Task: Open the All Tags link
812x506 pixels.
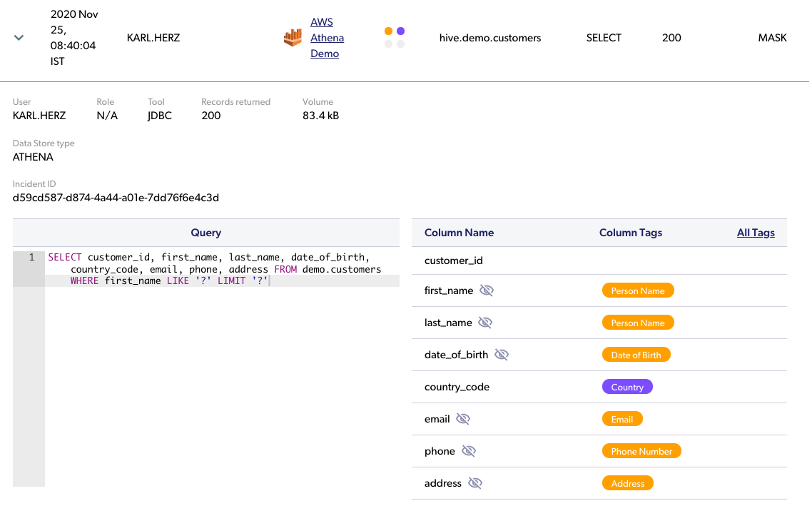Action: click(x=756, y=233)
